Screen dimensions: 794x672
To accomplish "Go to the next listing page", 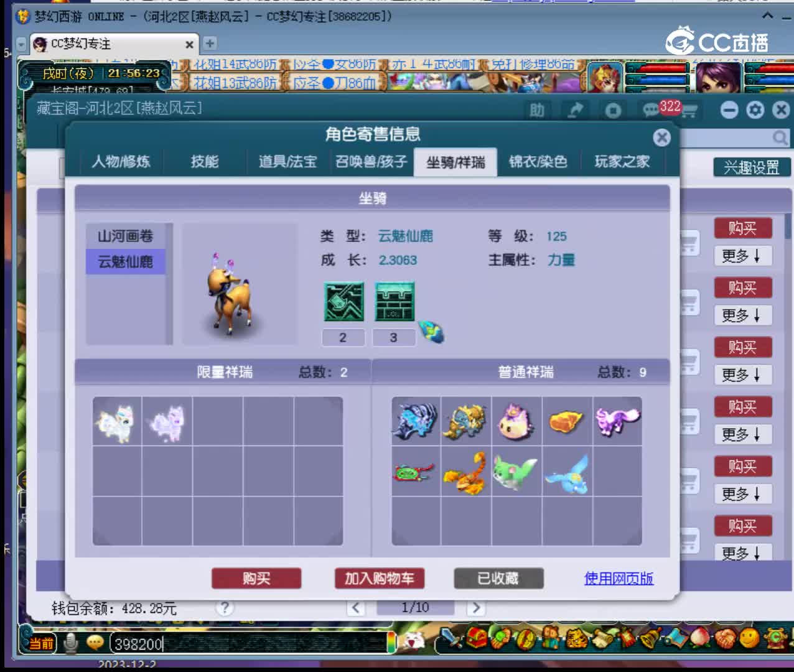I will (x=476, y=608).
